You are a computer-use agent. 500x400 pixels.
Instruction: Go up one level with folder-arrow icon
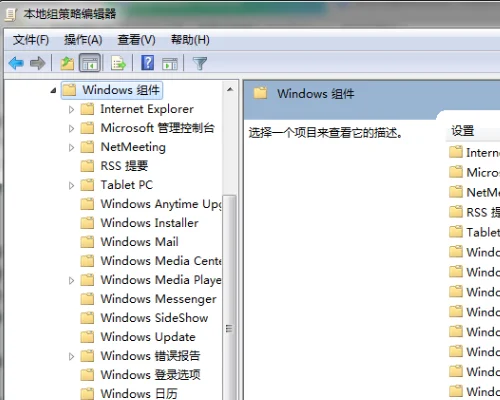67,63
